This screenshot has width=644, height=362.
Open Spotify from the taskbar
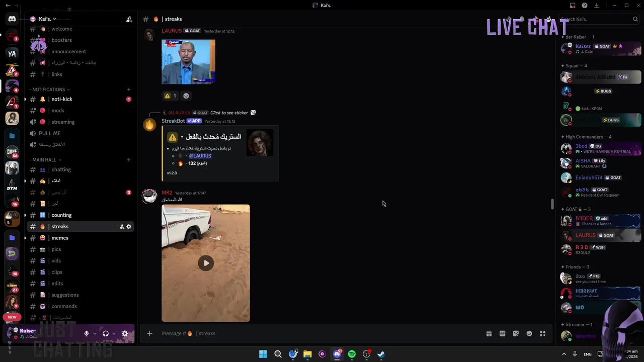coord(352,354)
